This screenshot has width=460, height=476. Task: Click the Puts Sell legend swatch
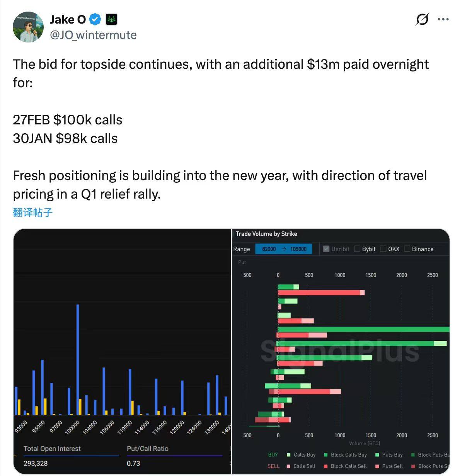tap(377, 466)
